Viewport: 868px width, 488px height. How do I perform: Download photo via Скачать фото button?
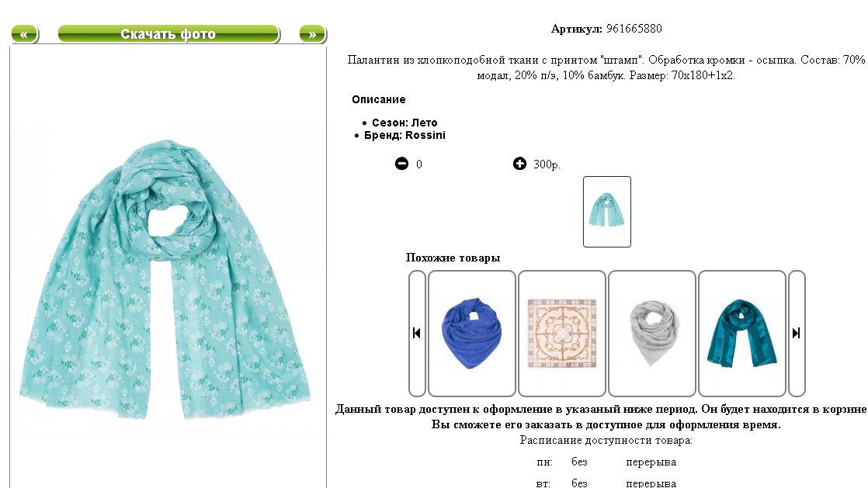pyautogui.click(x=168, y=34)
